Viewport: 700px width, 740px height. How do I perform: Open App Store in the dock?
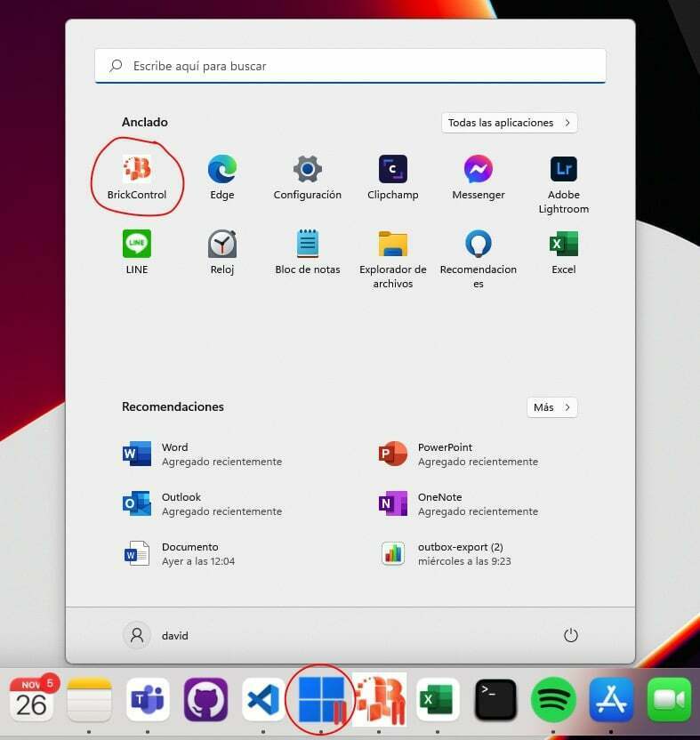(x=612, y=700)
